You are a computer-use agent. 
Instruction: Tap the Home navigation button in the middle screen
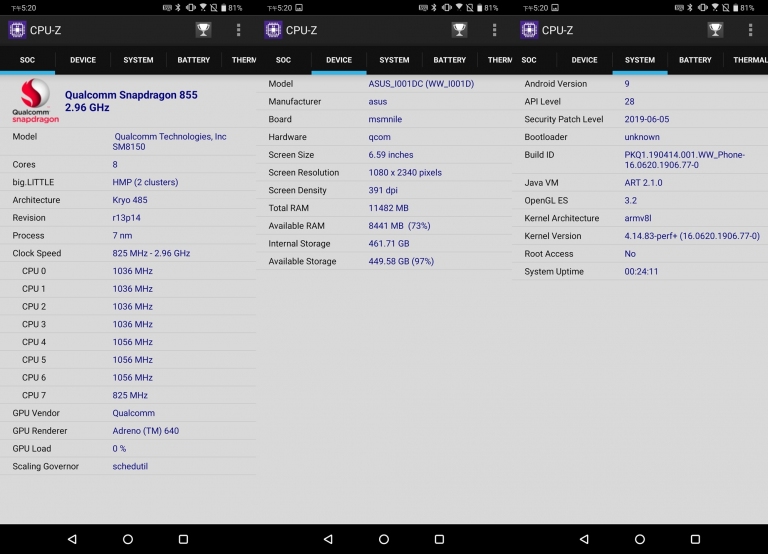click(384, 539)
